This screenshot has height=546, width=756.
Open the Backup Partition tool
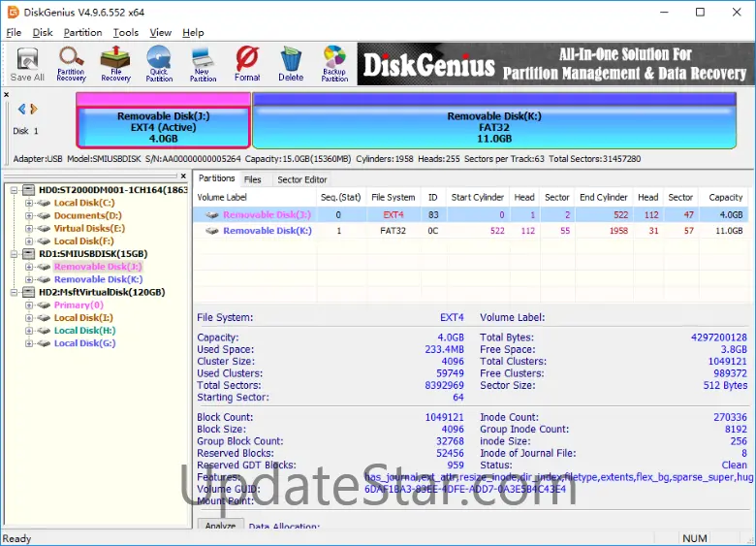tap(334, 64)
